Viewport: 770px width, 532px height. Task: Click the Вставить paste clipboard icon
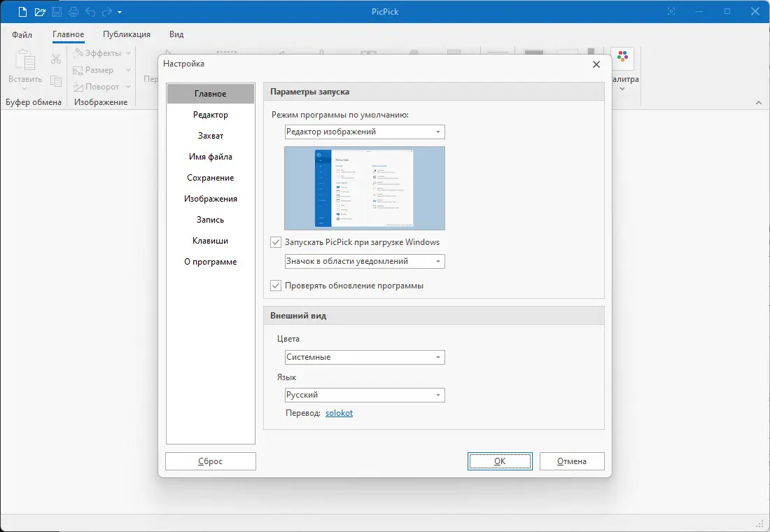pyautogui.click(x=24, y=61)
